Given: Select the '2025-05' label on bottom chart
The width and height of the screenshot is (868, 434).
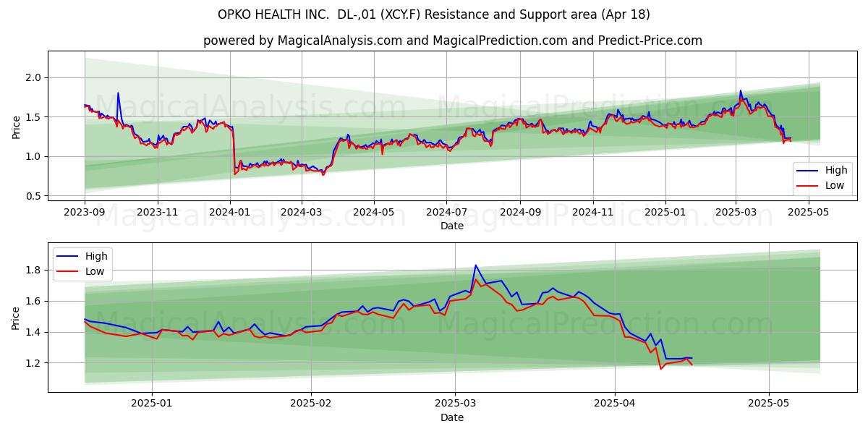Looking at the screenshot, I should (769, 404).
